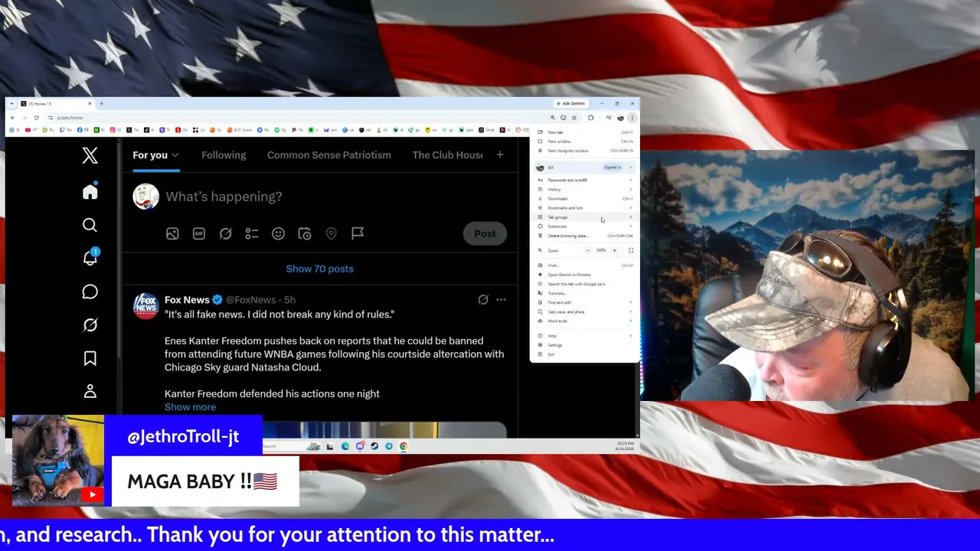Open the Fox News account name link
980x551 pixels.
(187, 300)
